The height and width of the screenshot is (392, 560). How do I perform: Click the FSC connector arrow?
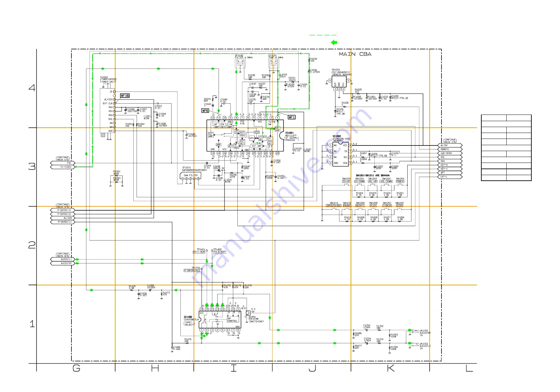click(63, 163)
